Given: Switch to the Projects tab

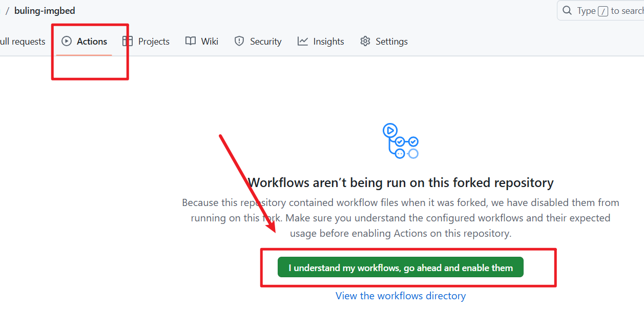Looking at the screenshot, I should [154, 42].
